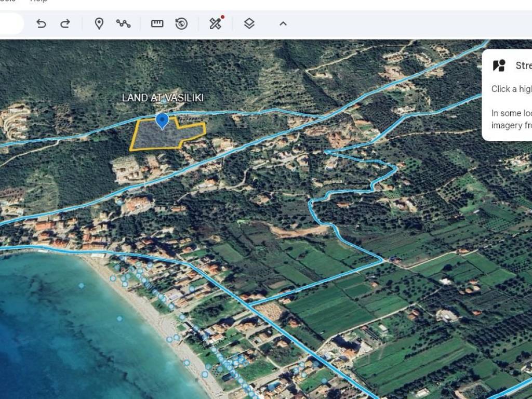Open the map layers stack icon

249,23
